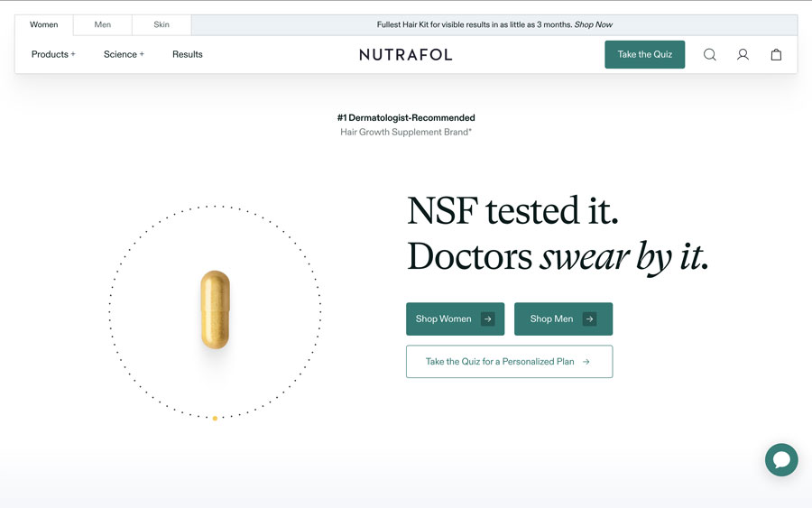
Task: Open the Results page
Action: (188, 54)
